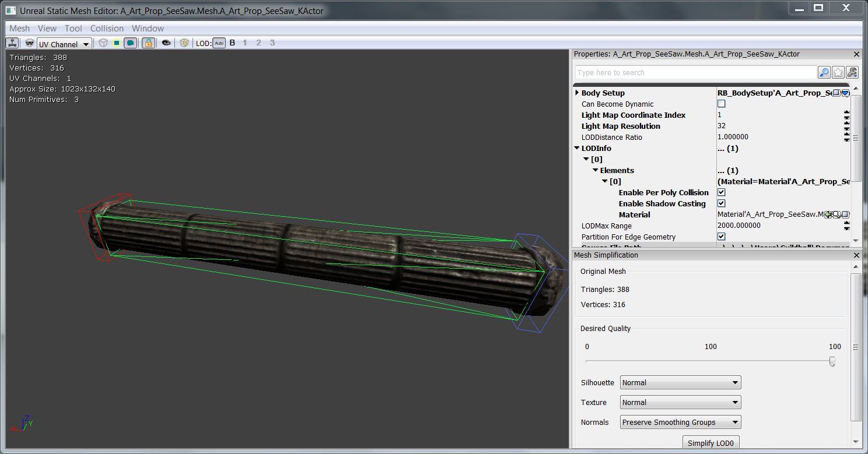Click the eye icon in the toolbar
Image resolution: width=868 pixels, height=454 pixels.
tap(166, 43)
